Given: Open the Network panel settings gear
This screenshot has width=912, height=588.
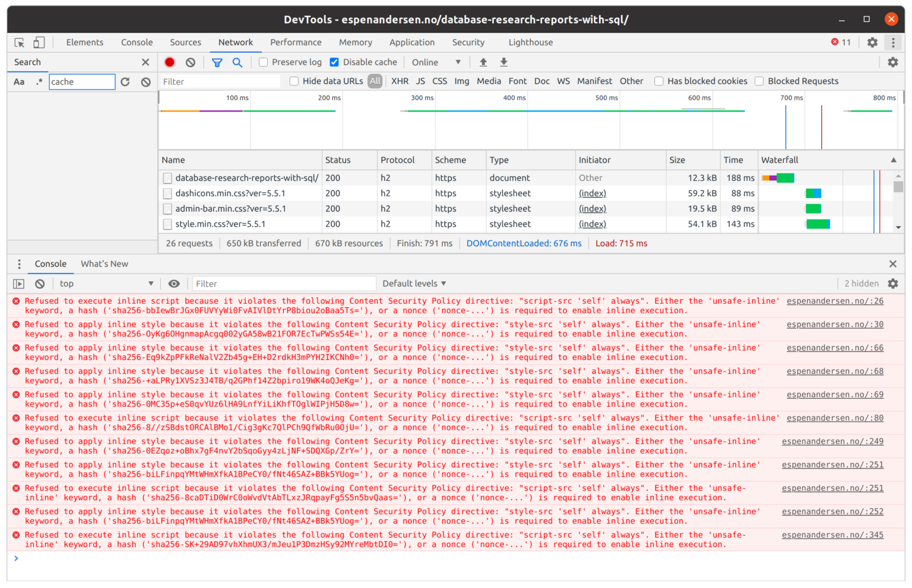Looking at the screenshot, I should (x=892, y=62).
